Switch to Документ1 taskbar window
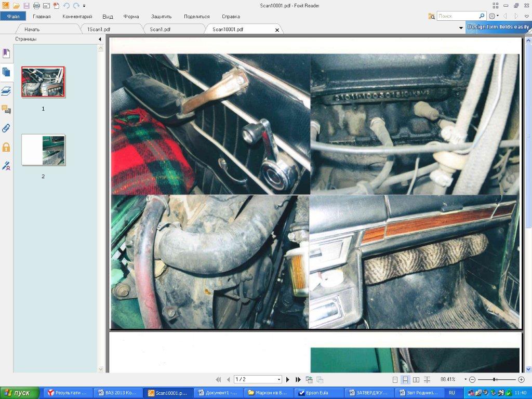Screen dimensions: 532x399 point(218,393)
